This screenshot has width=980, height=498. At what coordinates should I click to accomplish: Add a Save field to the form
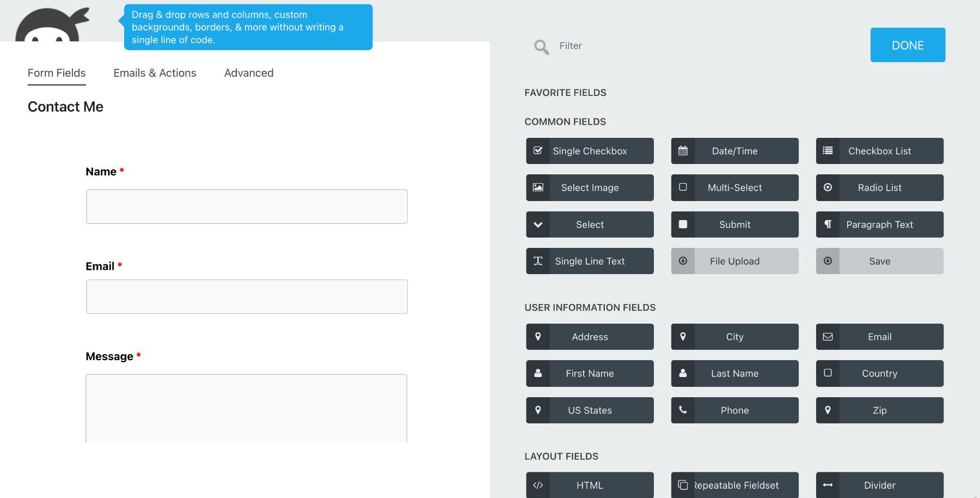[879, 260]
